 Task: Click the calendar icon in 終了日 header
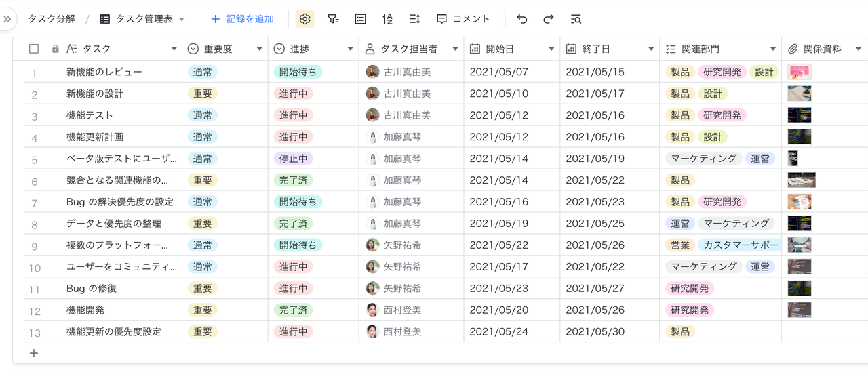pos(571,49)
